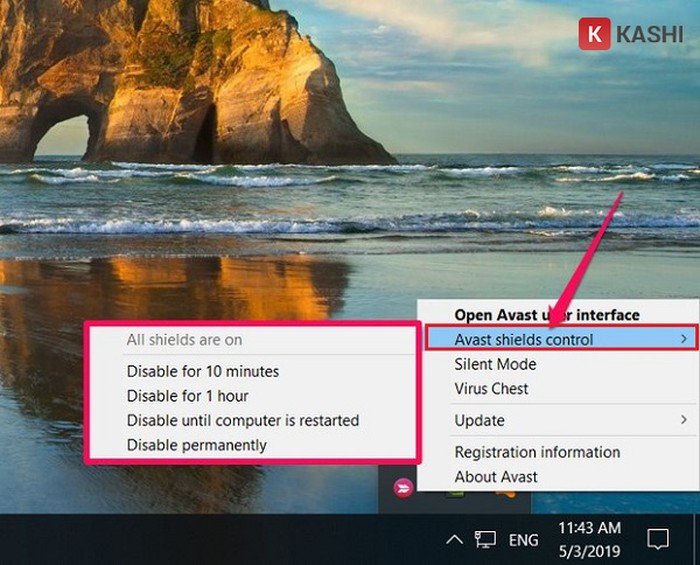Open the Virus Chest
Screen dimensions: 700x565
[x=491, y=389]
